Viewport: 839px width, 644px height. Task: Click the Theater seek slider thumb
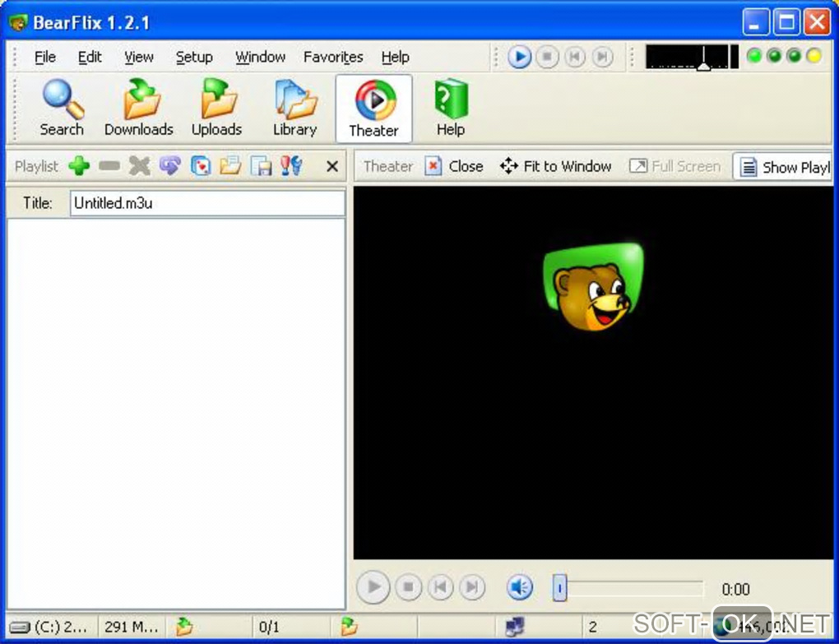(559, 588)
